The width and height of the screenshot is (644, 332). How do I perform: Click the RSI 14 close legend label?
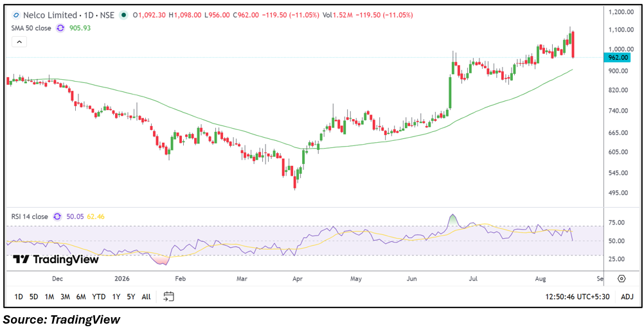tap(30, 216)
